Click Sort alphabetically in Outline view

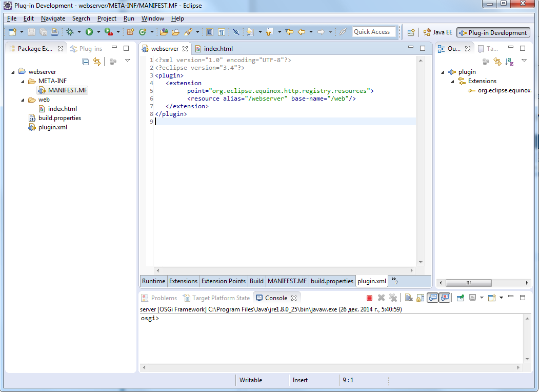pos(509,62)
